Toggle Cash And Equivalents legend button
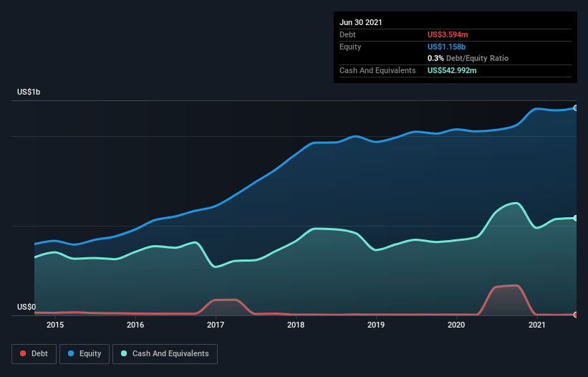The height and width of the screenshot is (377, 588). point(165,354)
